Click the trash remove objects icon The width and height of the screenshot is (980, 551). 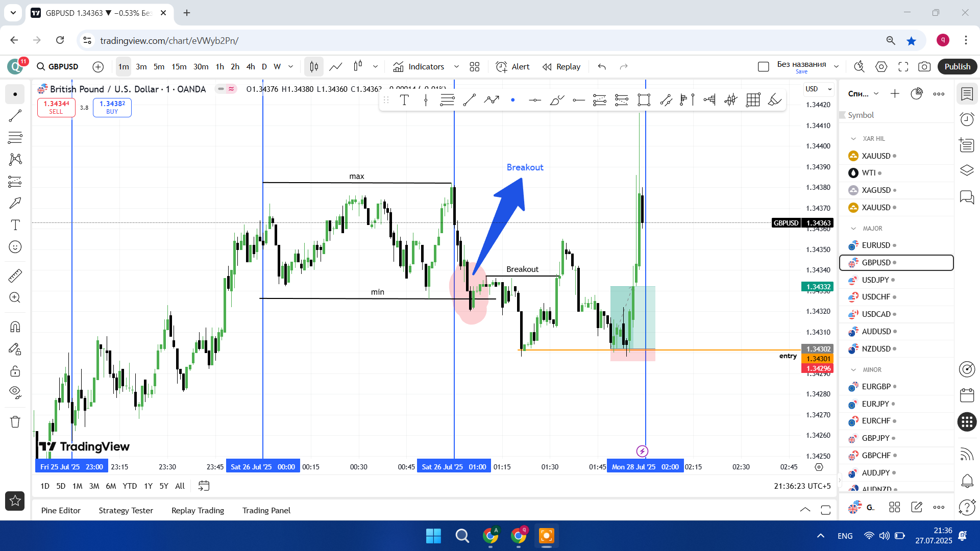pos(15,422)
